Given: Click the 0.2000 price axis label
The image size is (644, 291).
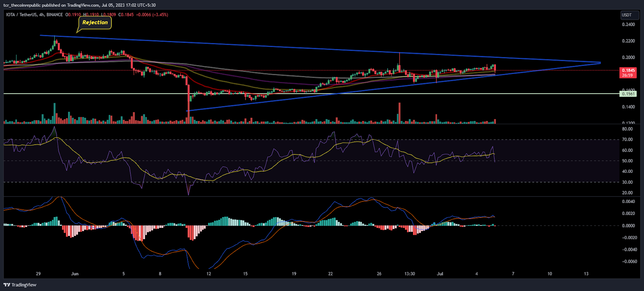Looking at the screenshot, I should (628, 57).
